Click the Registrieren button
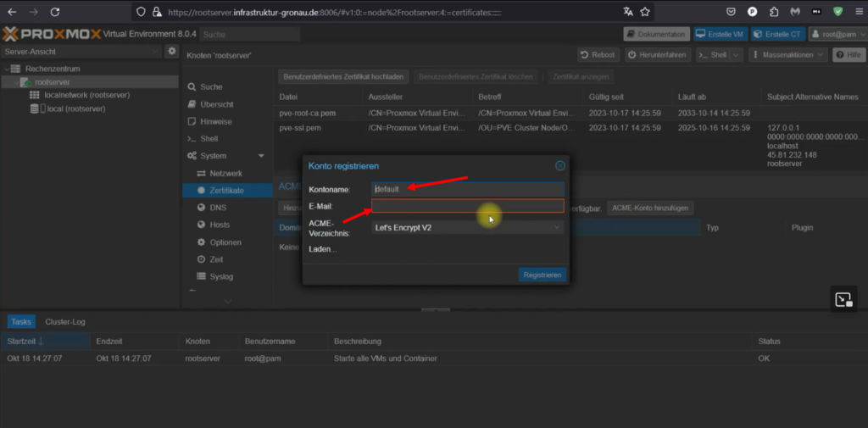868x428 pixels. pos(542,275)
